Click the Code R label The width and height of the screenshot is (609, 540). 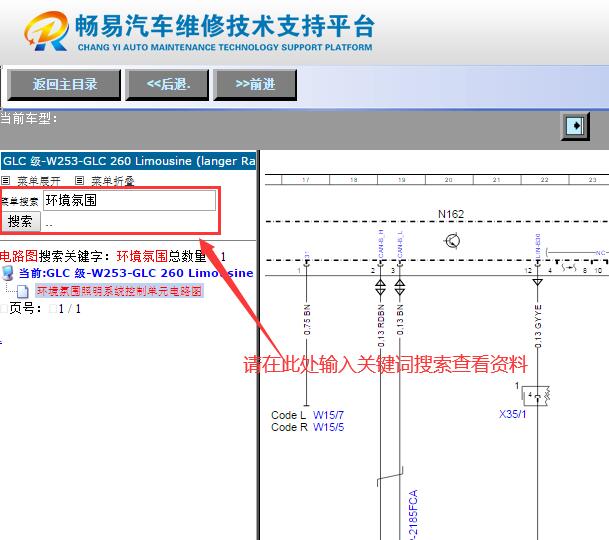coord(289,427)
